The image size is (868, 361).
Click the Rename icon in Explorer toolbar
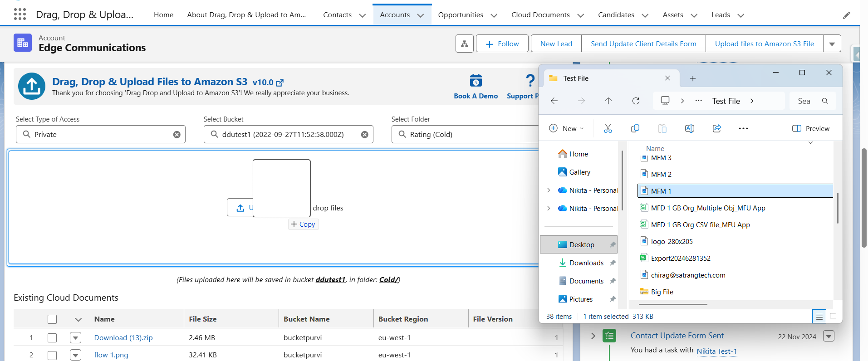coord(690,128)
